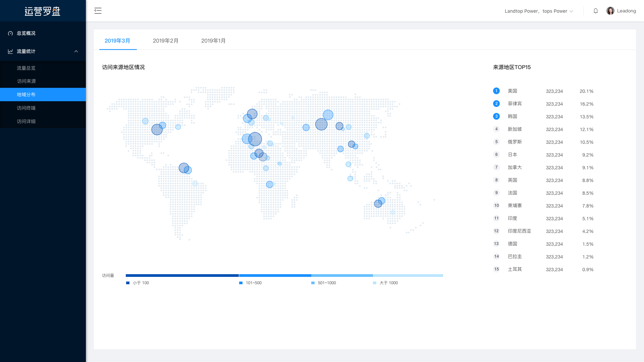Click the 运营罗盘 logo
Screen dimensions: 644x362
43,11
